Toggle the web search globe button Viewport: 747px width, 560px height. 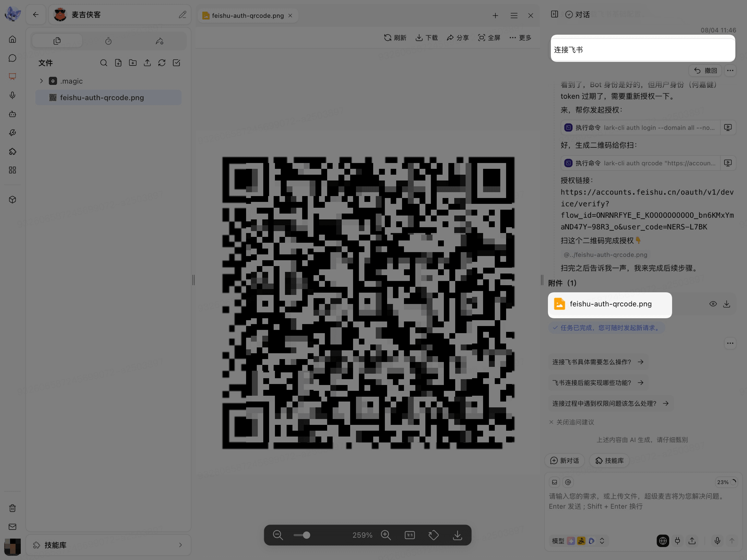pyautogui.click(x=663, y=541)
